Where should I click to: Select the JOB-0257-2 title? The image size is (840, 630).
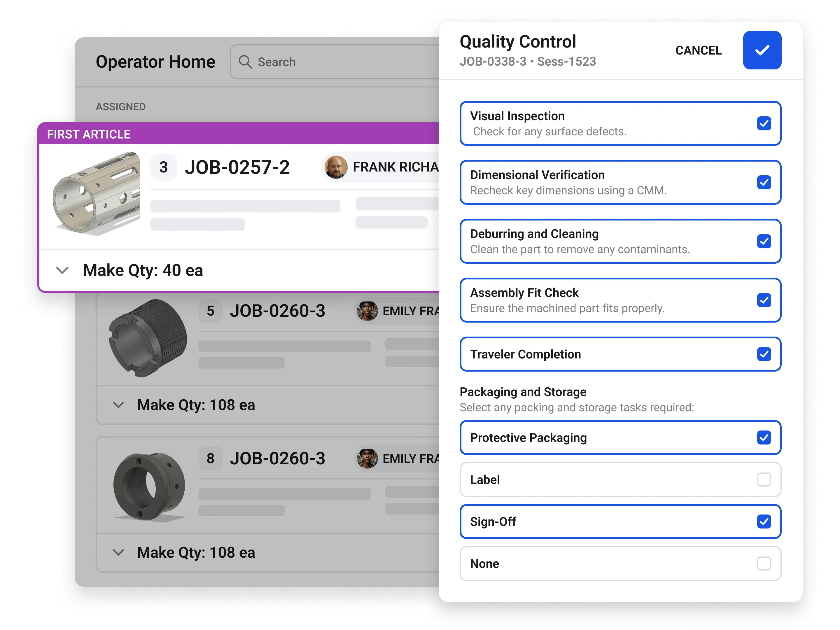click(237, 167)
